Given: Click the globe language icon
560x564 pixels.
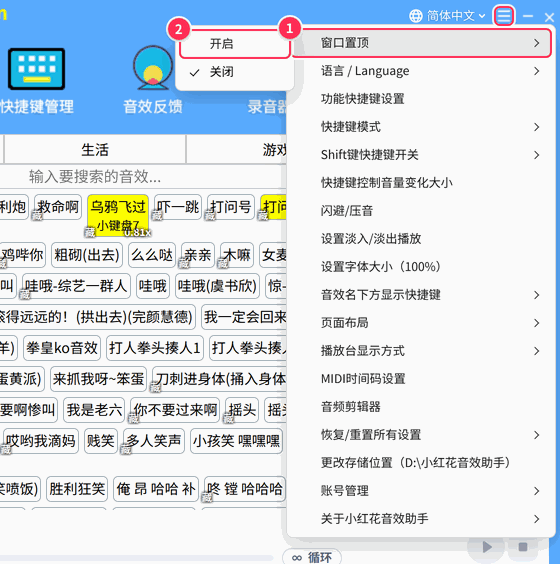Looking at the screenshot, I should [x=416, y=16].
